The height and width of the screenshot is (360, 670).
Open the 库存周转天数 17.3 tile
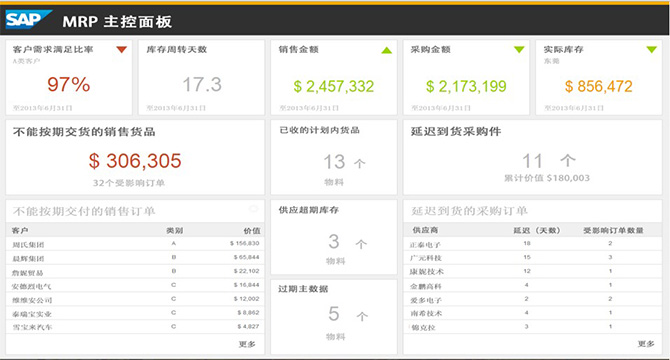[201, 77]
